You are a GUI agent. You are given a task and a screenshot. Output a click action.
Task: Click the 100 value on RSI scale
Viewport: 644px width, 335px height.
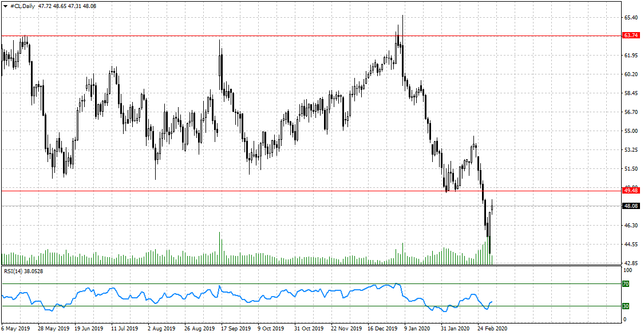(627, 270)
